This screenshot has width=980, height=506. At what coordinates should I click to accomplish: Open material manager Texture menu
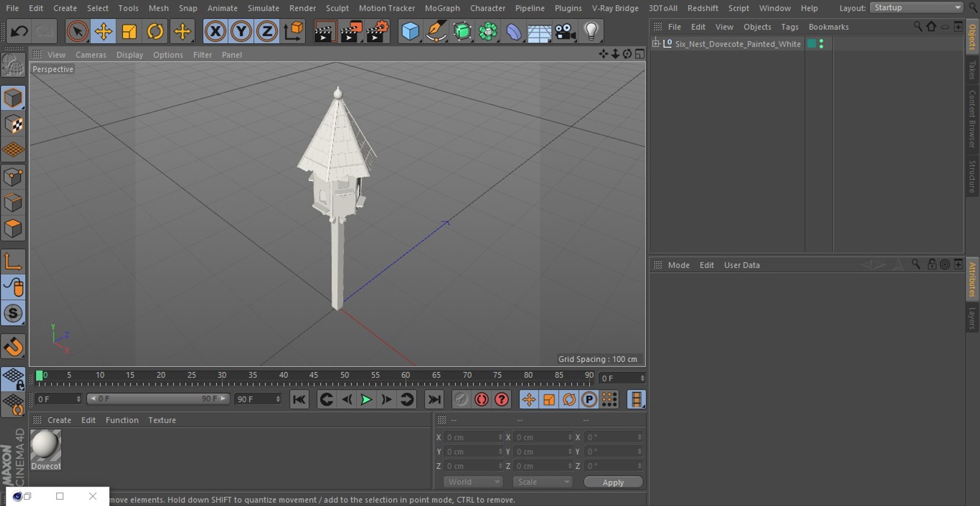[162, 420]
